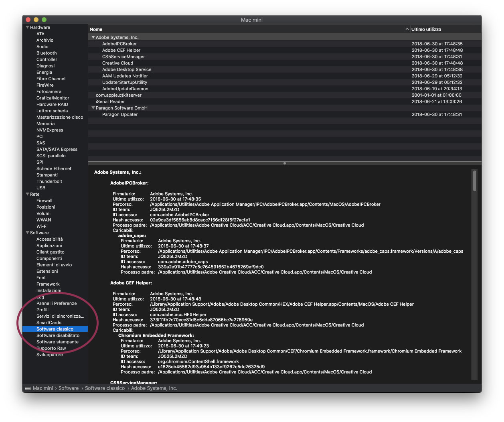Select the AAM Updates Notifier row
Viewport: 504px width, 422px height.
(285, 76)
